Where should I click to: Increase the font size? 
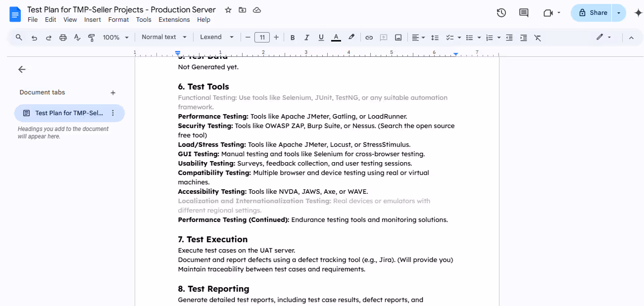pos(276,37)
